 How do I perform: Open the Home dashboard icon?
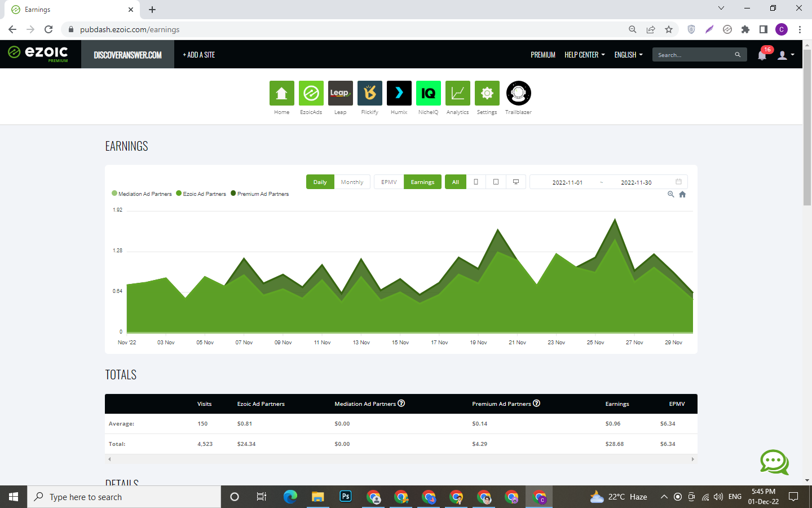click(x=281, y=93)
